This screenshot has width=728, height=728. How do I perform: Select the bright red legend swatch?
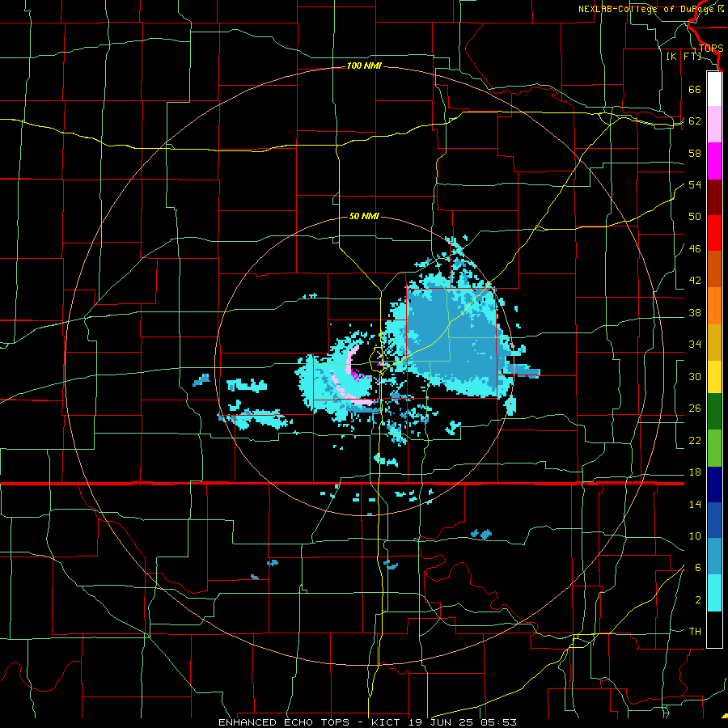pos(714,233)
